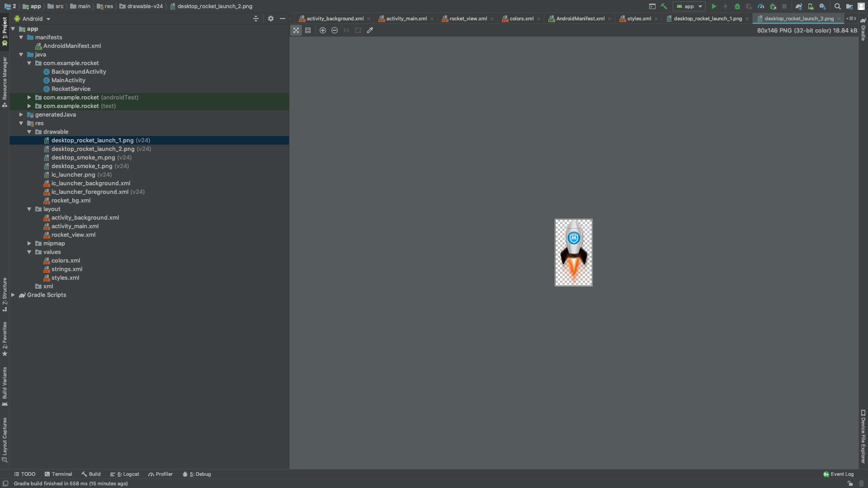This screenshot has width=868, height=488.
Task: Click the green Run app button
Action: coord(714,6)
